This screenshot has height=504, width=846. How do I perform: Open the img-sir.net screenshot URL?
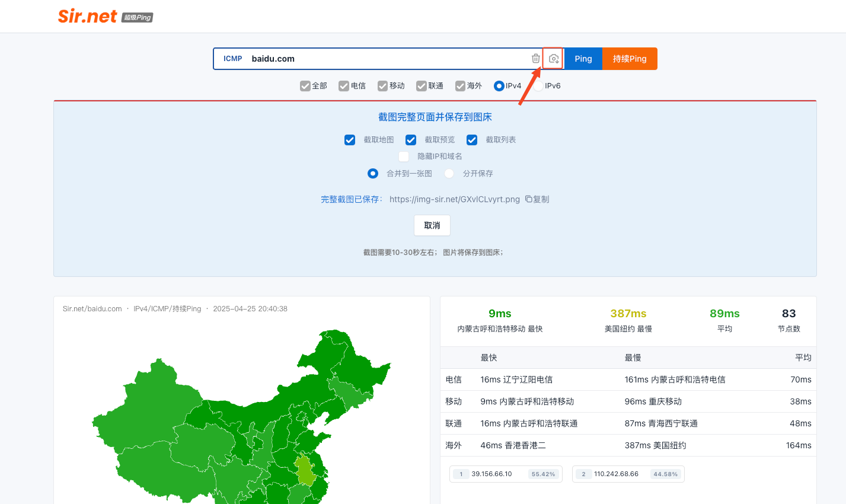[x=455, y=199]
